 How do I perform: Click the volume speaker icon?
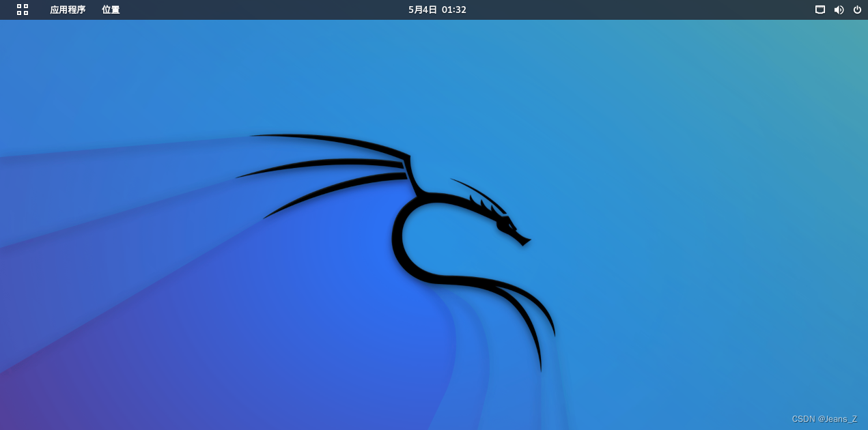[x=839, y=10]
